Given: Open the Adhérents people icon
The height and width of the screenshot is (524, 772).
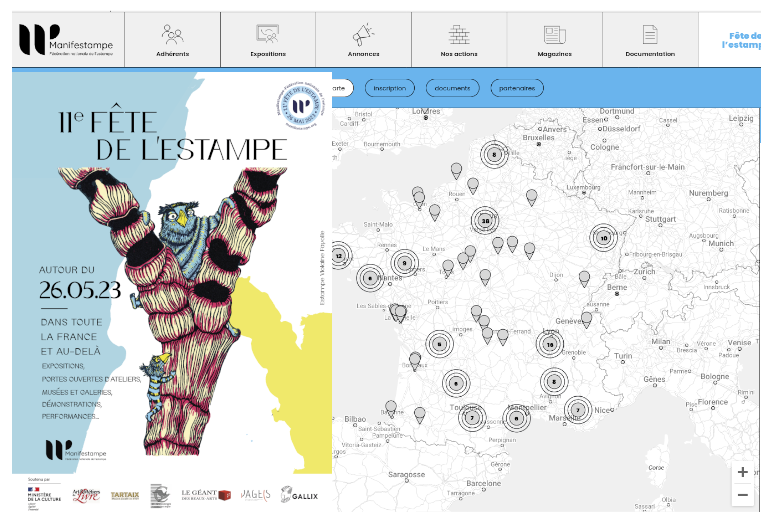Looking at the screenshot, I should [172, 34].
